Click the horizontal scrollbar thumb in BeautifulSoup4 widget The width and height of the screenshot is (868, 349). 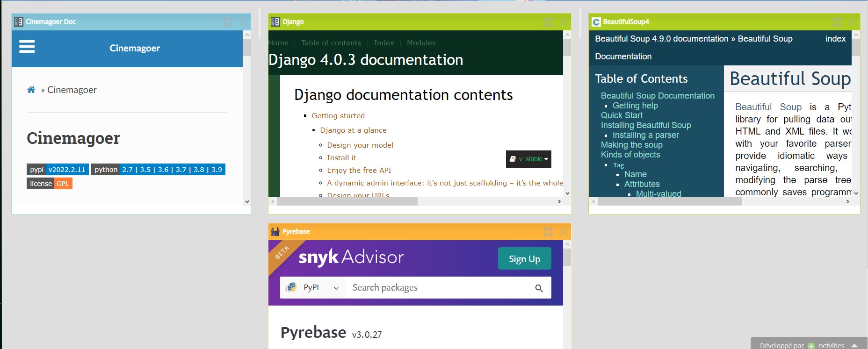coord(669,201)
